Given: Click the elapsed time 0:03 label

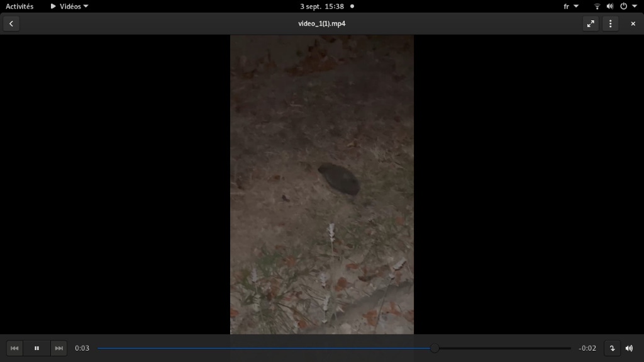Looking at the screenshot, I should click(x=82, y=348).
